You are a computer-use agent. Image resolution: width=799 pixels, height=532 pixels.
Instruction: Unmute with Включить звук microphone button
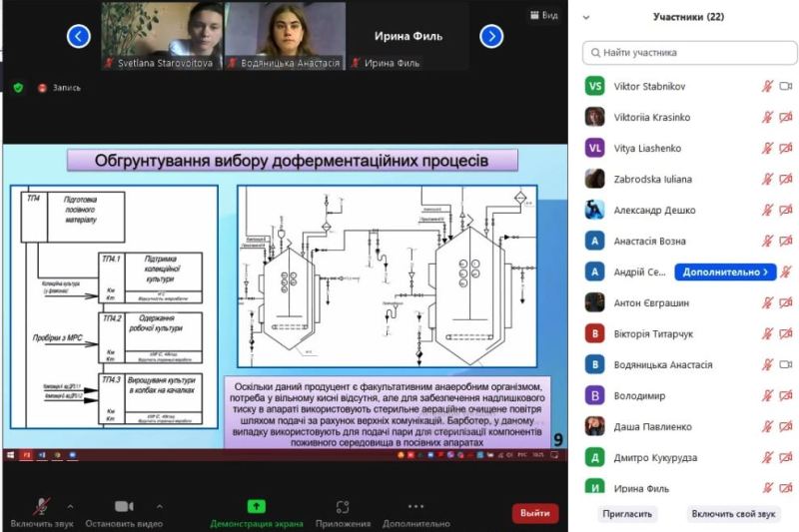(x=41, y=513)
